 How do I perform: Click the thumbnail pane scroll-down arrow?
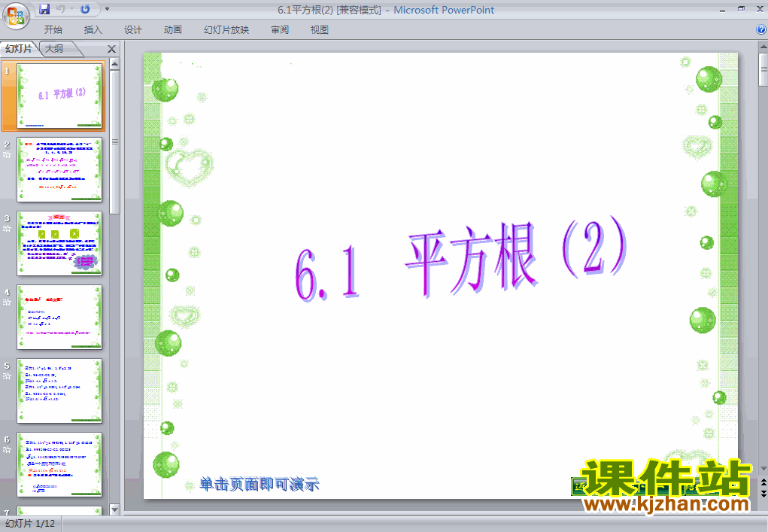pyautogui.click(x=114, y=509)
